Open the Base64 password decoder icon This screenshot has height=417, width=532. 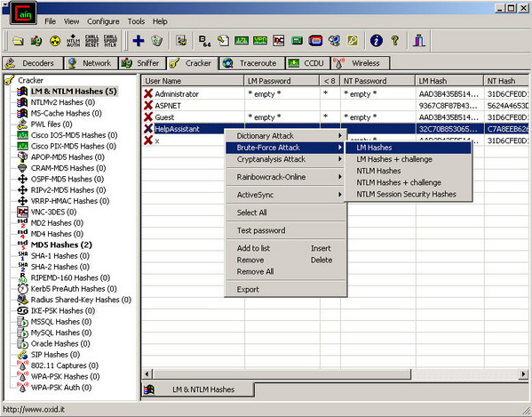204,41
